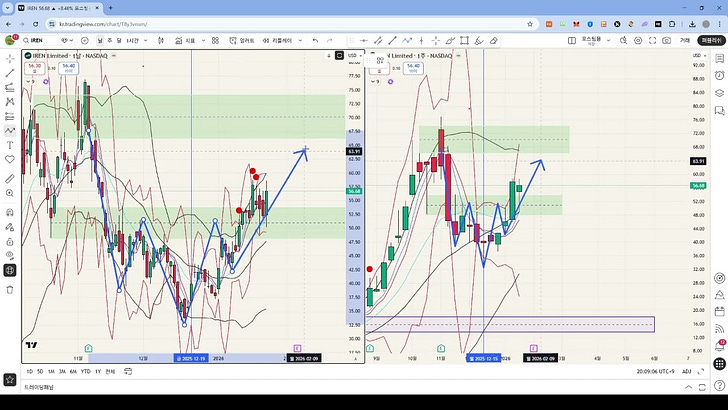Open the 지표 indicators button
Image resolution: width=728 pixels, height=410 pixels.
[x=185, y=40]
